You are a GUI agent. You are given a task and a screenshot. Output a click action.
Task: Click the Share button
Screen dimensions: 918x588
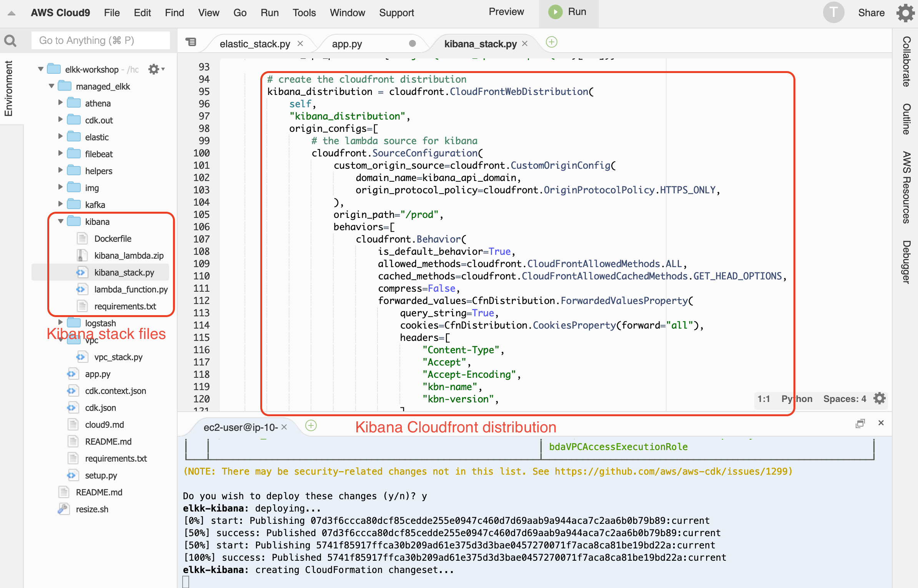(871, 13)
